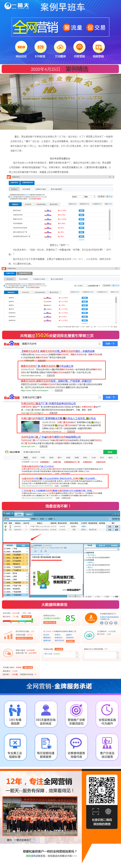
Task: Click the 问答营销 icon
Action: tap(79, 47)
